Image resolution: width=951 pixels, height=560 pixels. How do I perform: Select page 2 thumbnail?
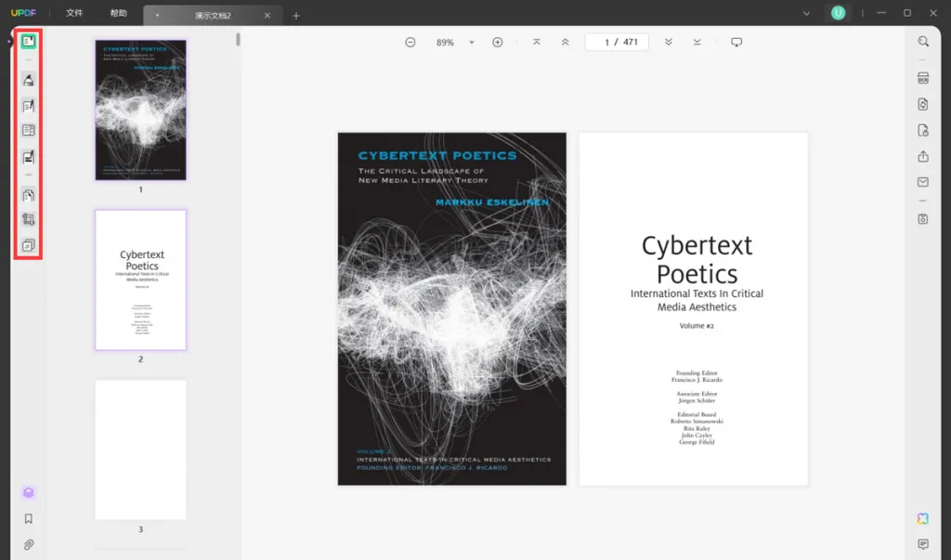pos(141,280)
